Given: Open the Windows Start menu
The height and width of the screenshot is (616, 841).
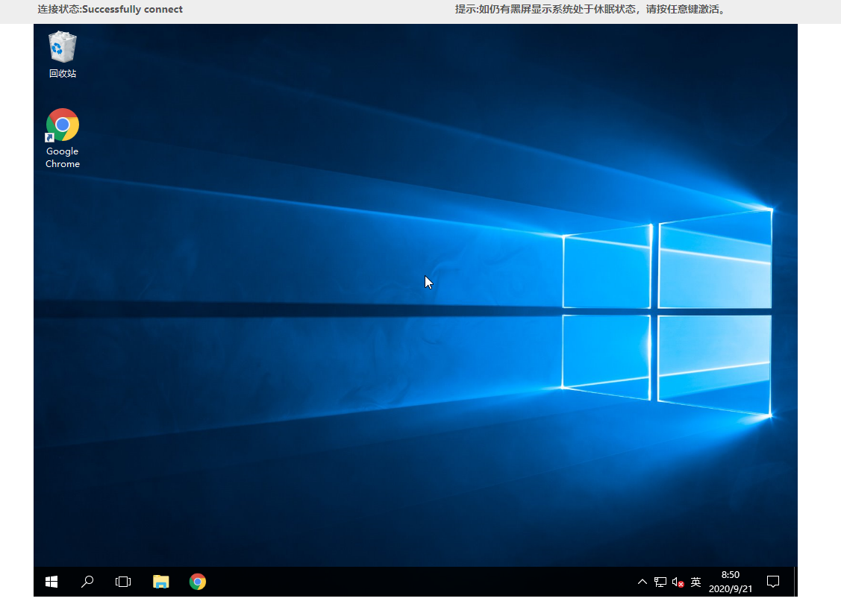Looking at the screenshot, I should point(51,582).
